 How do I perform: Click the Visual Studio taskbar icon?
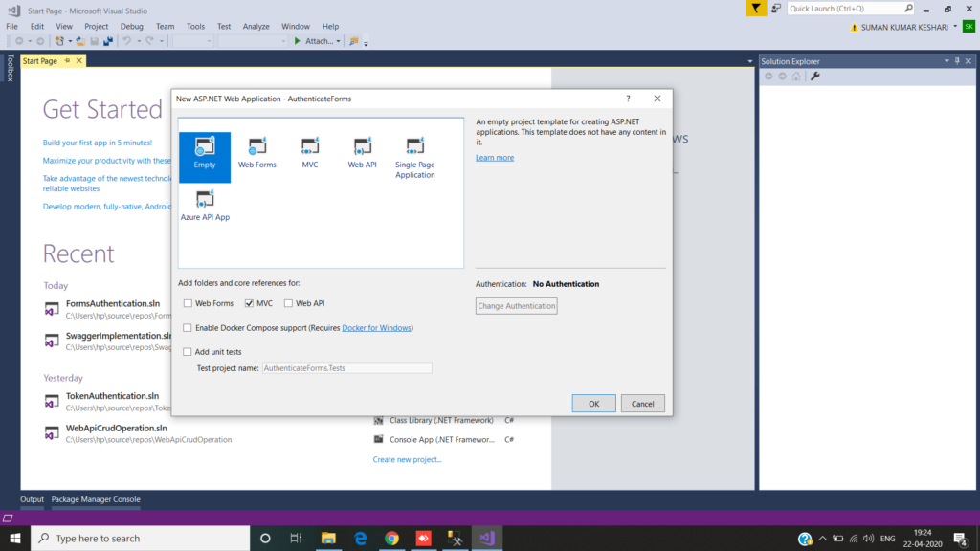487,538
